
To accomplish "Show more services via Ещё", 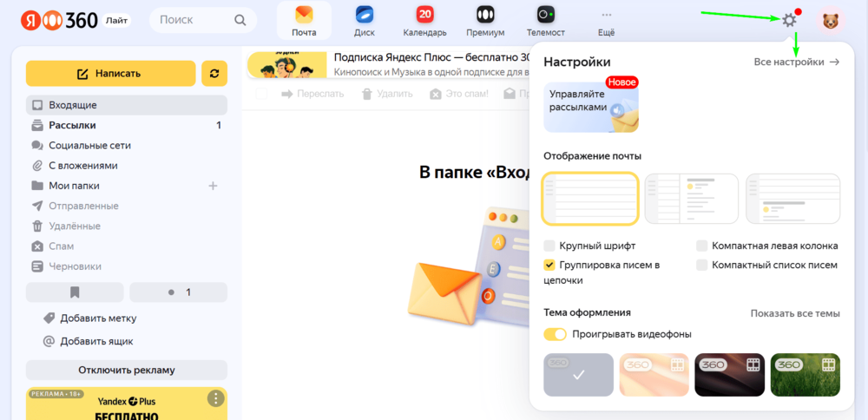I will pos(606,21).
